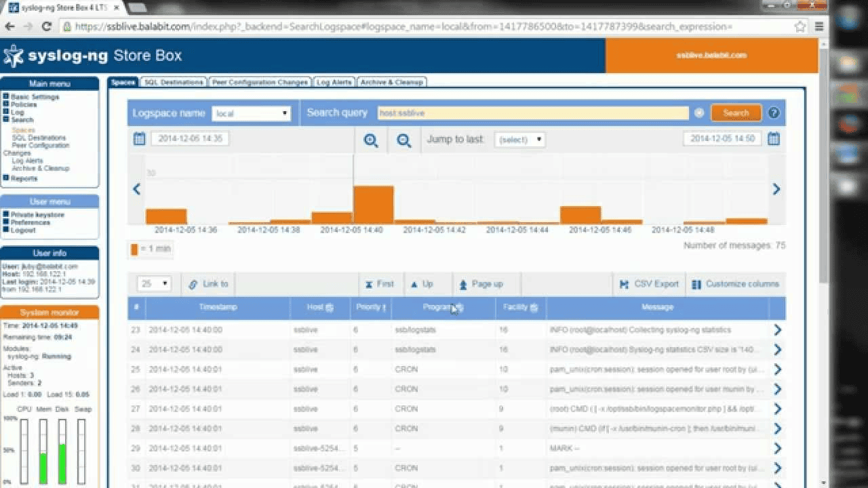The height and width of the screenshot is (488, 868).
Task: Bookmark this page with the star
Action: click(x=800, y=26)
